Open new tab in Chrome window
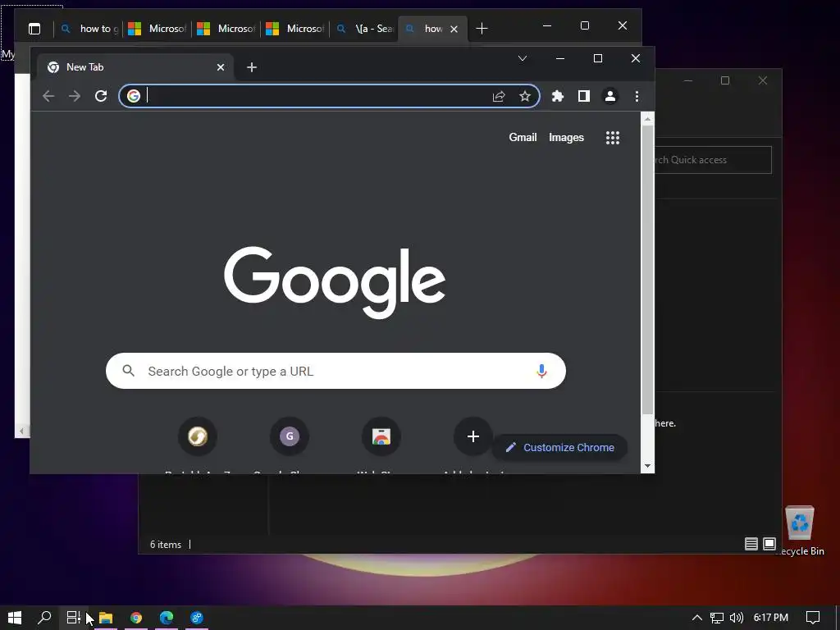Image resolution: width=840 pixels, height=630 pixels. click(x=252, y=67)
